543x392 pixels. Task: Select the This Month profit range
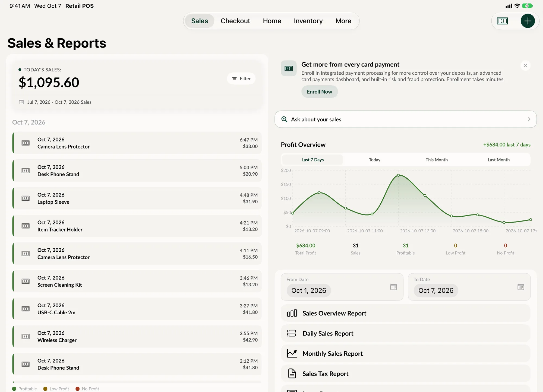coord(436,160)
